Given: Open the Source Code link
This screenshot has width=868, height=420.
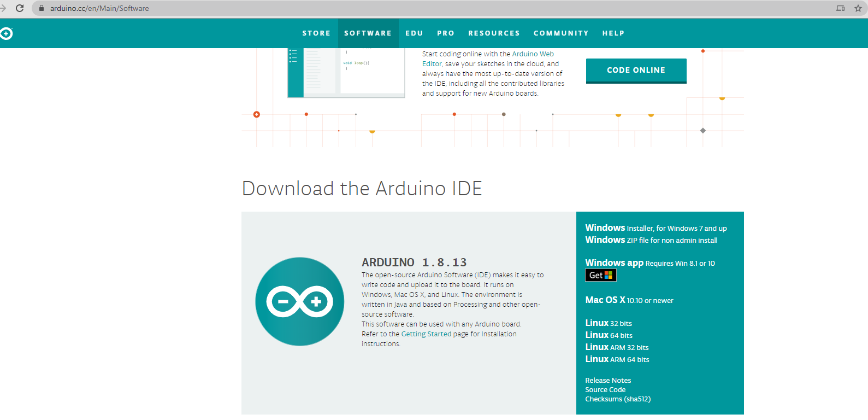Looking at the screenshot, I should (x=605, y=390).
